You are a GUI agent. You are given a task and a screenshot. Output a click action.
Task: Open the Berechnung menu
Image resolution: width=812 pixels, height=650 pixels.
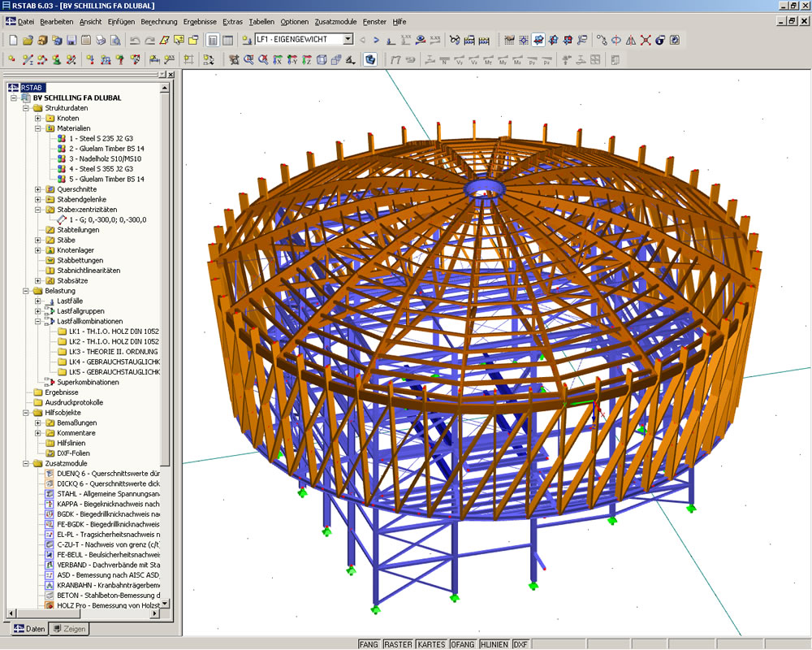click(159, 22)
